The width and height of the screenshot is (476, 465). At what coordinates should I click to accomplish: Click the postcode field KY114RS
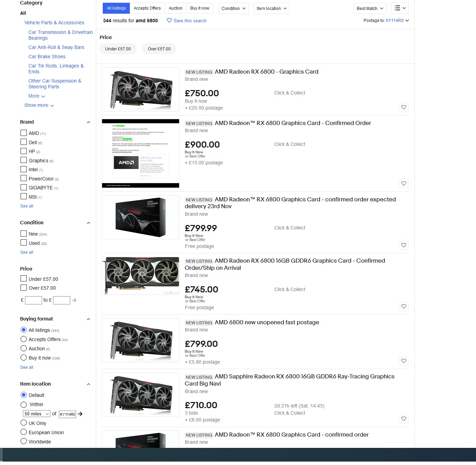pos(67,414)
